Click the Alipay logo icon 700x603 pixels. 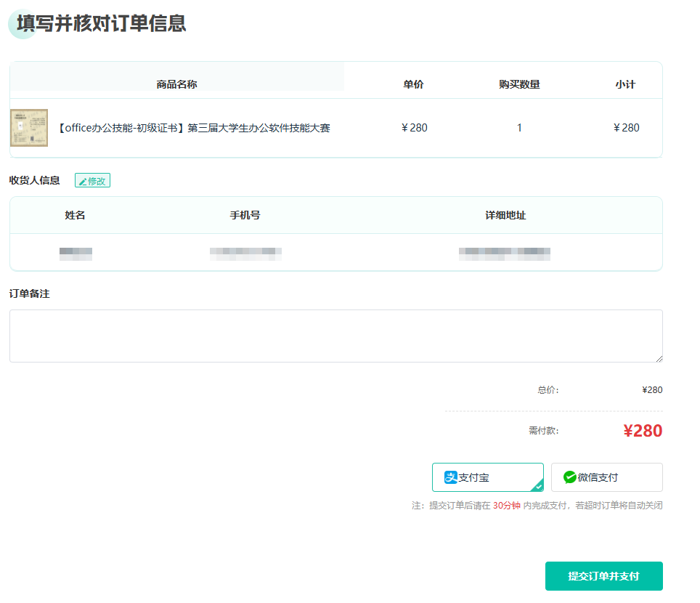point(451,477)
